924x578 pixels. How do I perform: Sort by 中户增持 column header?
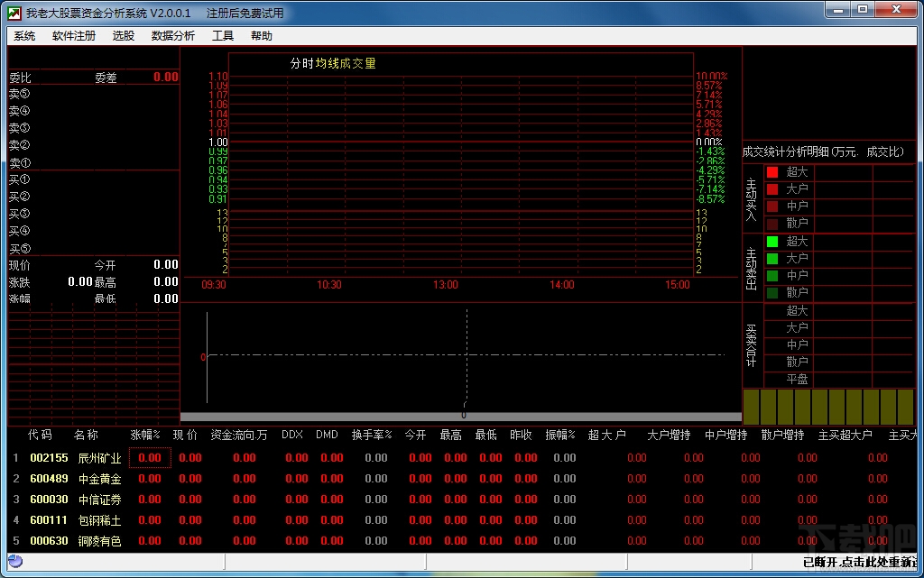726,435
